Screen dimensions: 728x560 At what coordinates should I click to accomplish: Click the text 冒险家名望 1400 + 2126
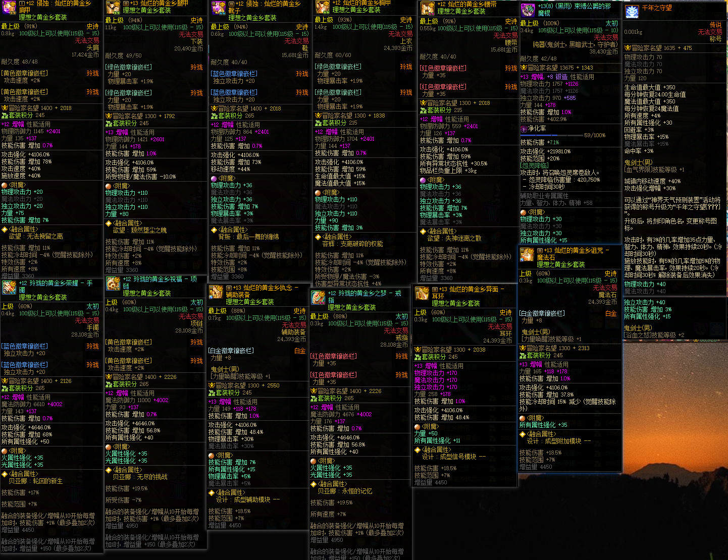40,381
